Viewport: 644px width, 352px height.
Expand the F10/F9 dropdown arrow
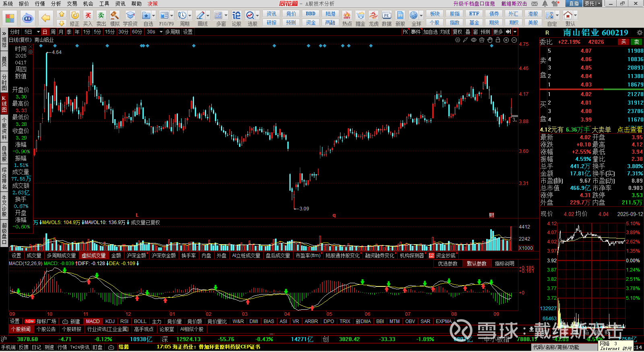pyautogui.click(x=171, y=16)
